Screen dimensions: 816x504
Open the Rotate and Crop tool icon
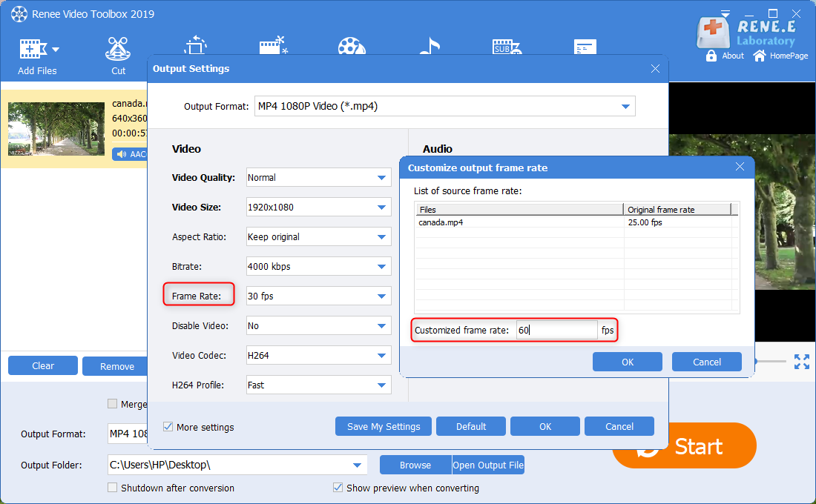point(195,45)
